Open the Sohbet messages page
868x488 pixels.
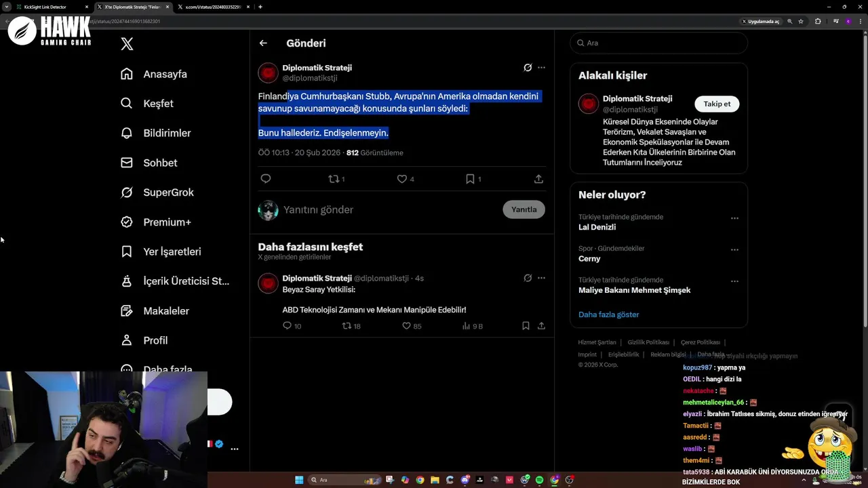coord(149,163)
